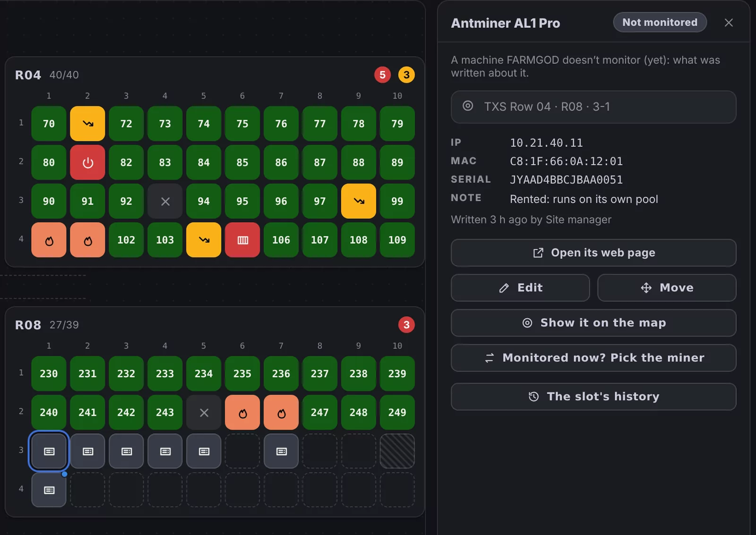Image resolution: width=756 pixels, height=535 pixels.
Task: Select miner 249 in rack R08
Action: pyautogui.click(x=397, y=412)
